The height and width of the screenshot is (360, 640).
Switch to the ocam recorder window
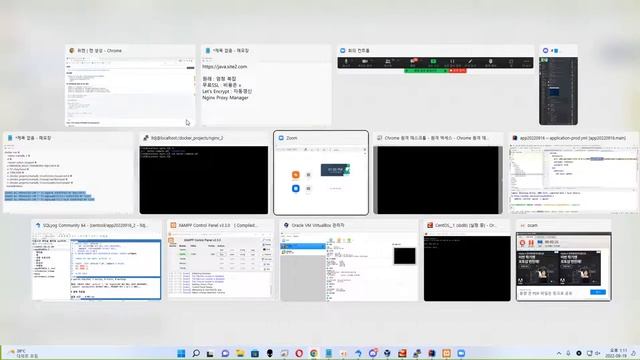tap(564, 260)
